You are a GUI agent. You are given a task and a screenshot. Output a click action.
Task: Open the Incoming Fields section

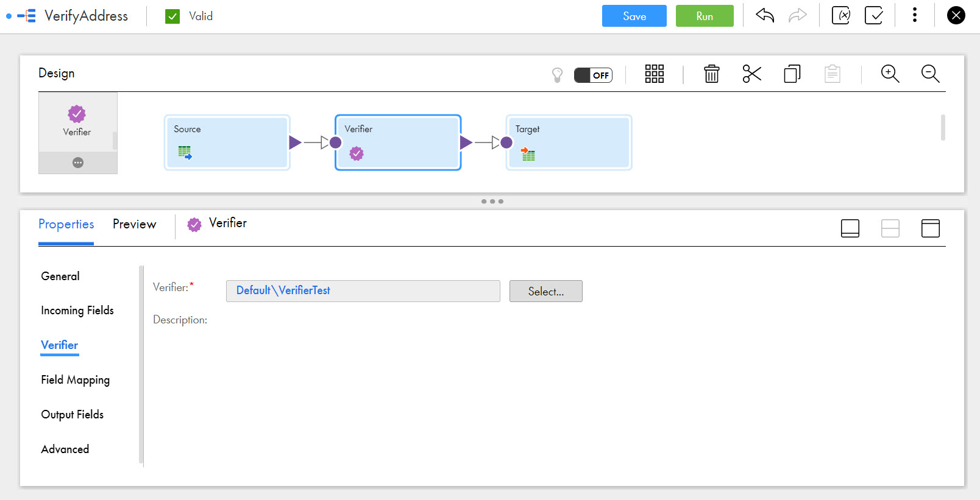tap(77, 311)
